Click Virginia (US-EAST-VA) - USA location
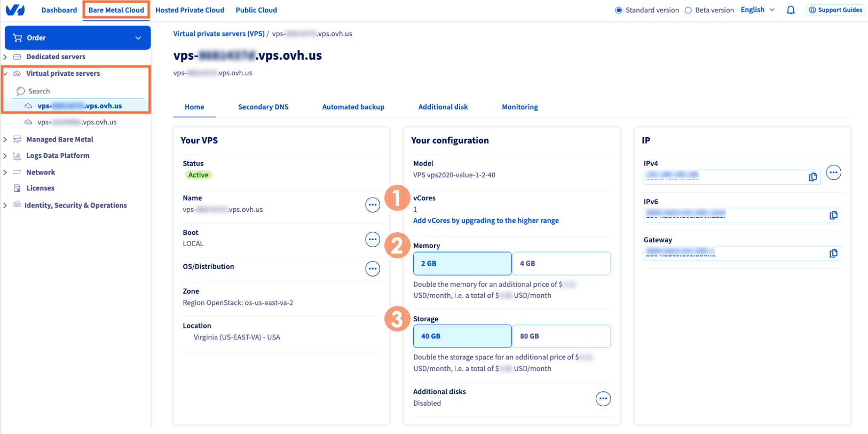The image size is (868, 434). point(237,337)
